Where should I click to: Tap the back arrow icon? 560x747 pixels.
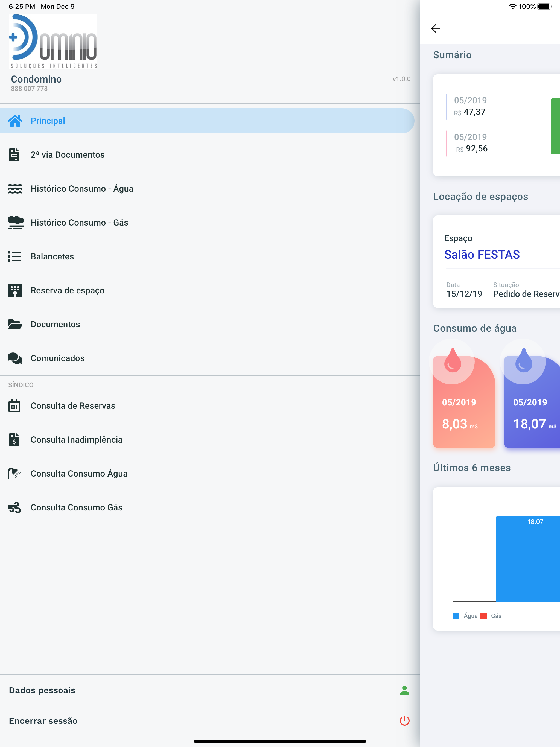point(435,28)
